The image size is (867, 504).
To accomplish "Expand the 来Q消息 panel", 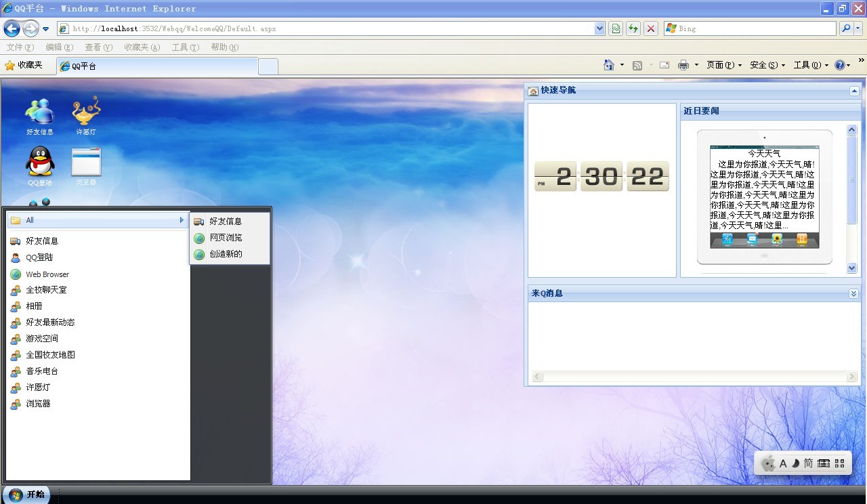I will point(853,293).
